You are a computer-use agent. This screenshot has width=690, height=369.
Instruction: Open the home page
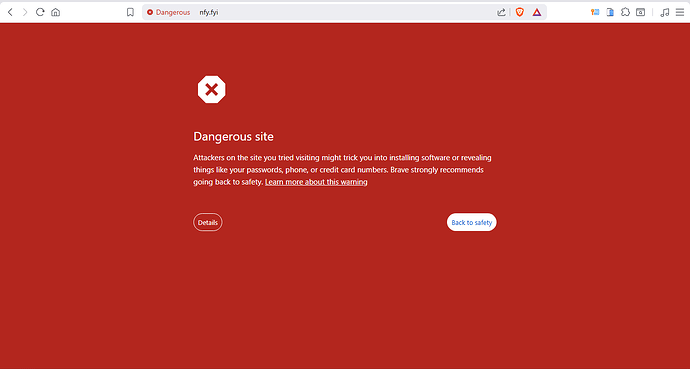pyautogui.click(x=55, y=12)
